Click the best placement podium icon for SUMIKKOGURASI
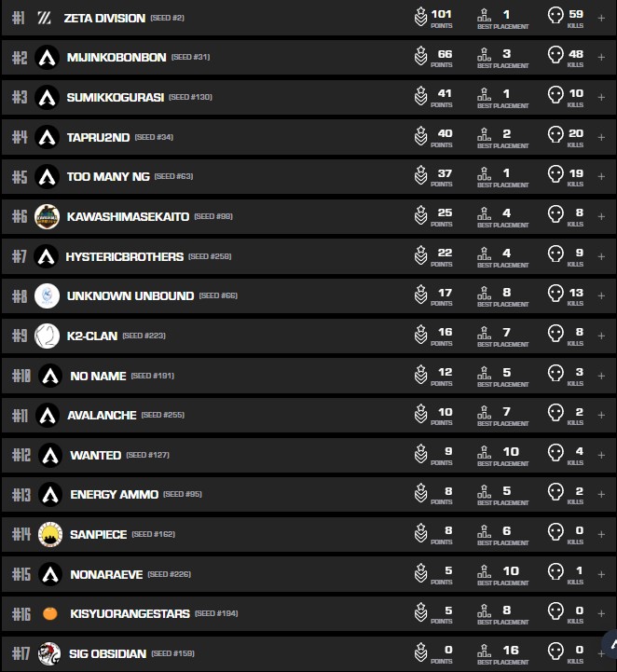Image resolution: width=617 pixels, height=672 pixels. pos(484,95)
